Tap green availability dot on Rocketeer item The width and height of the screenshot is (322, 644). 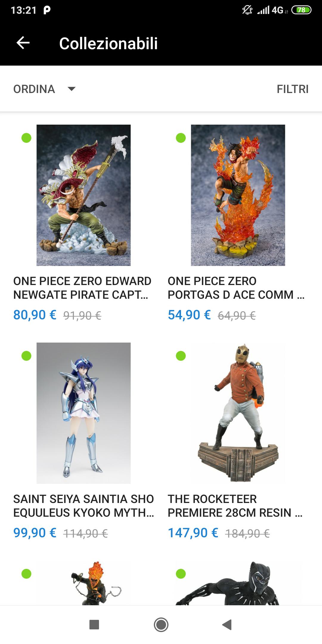[181, 356]
